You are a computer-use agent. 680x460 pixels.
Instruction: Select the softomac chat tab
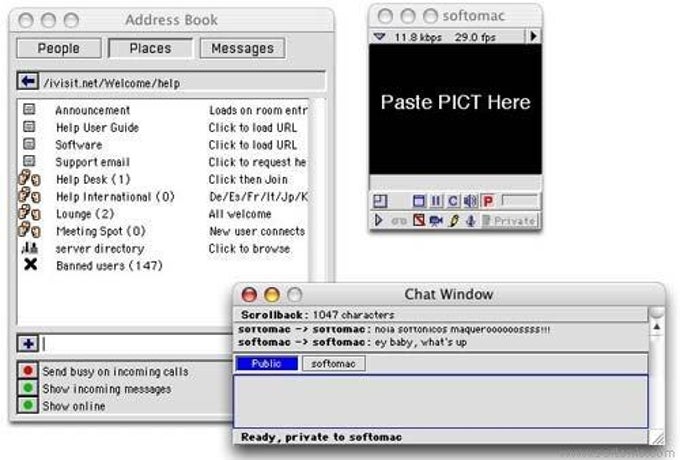333,363
